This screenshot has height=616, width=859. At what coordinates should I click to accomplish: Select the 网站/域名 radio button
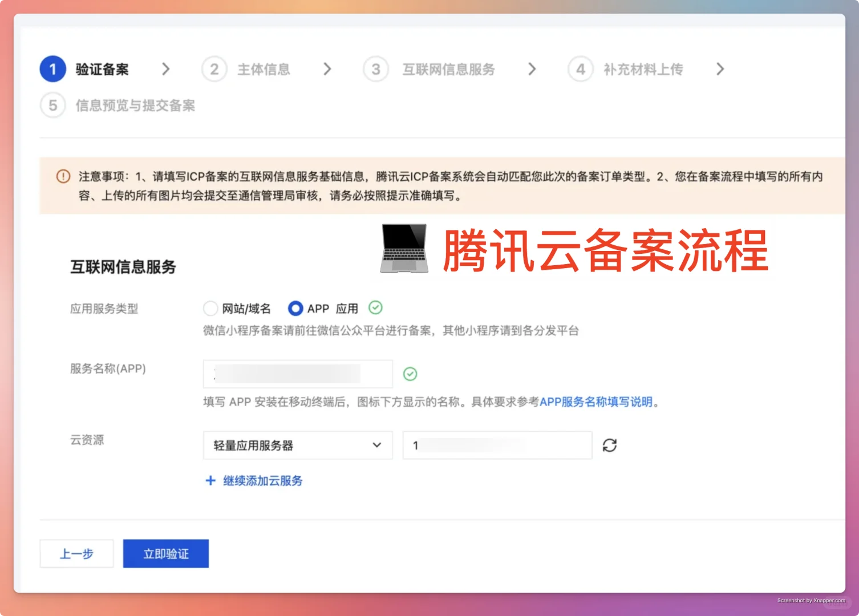211,308
